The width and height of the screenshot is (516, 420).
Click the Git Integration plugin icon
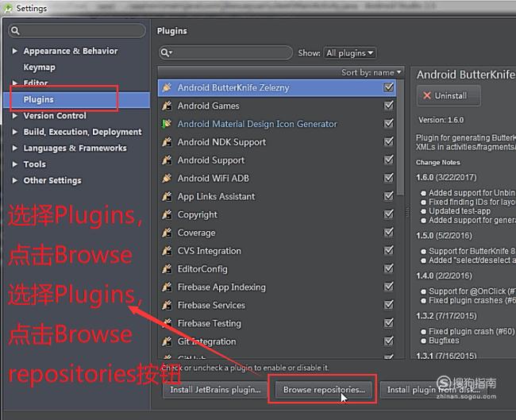click(x=168, y=341)
